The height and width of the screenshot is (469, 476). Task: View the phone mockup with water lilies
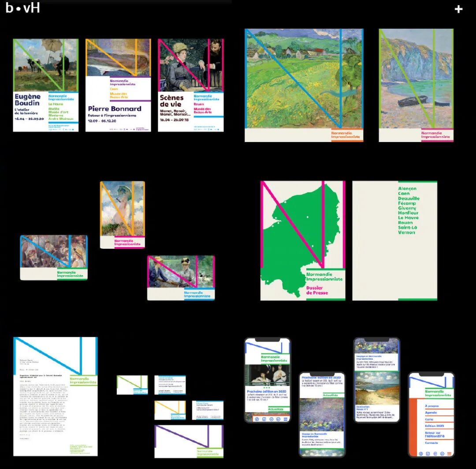322,415
